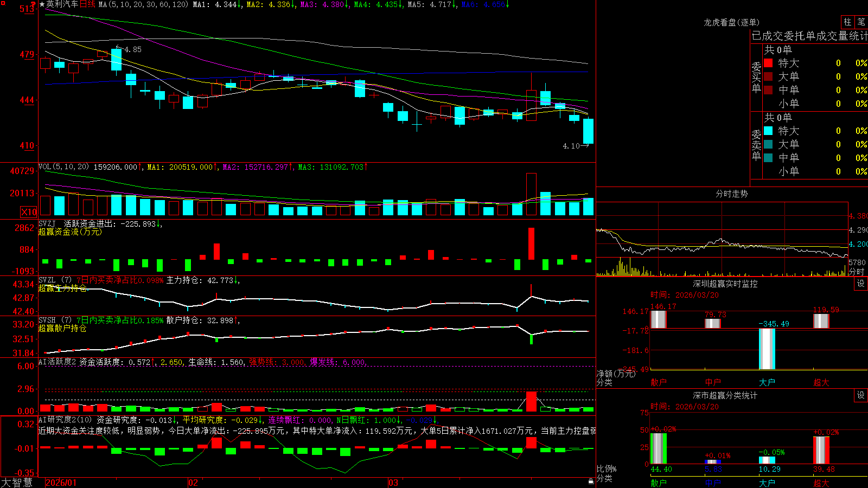Click the X10 volume scale box

tap(29, 212)
